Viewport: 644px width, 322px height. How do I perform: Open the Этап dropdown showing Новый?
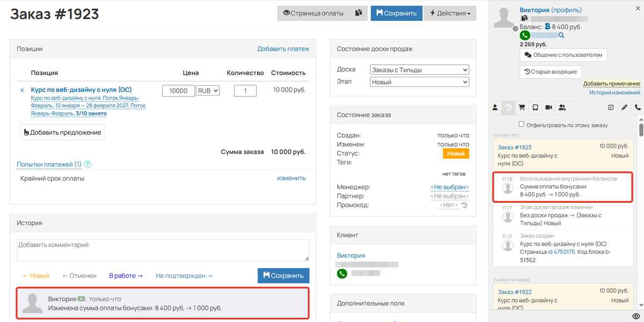pos(420,82)
